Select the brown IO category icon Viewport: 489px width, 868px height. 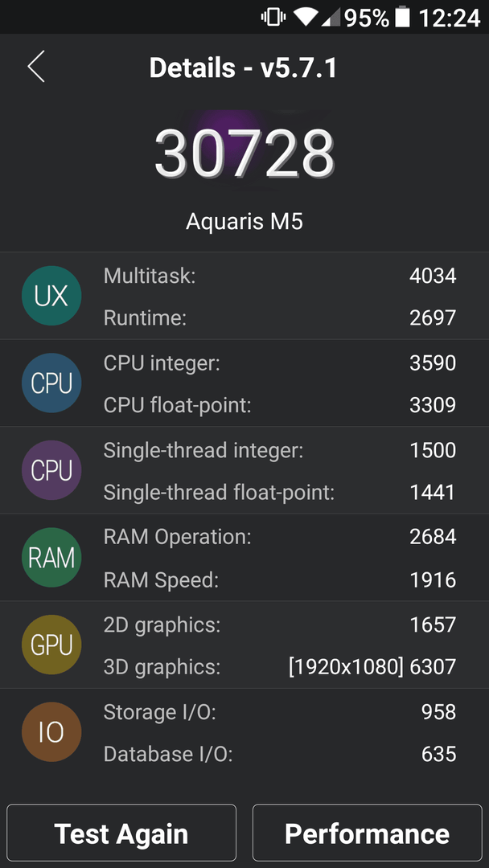point(51,732)
